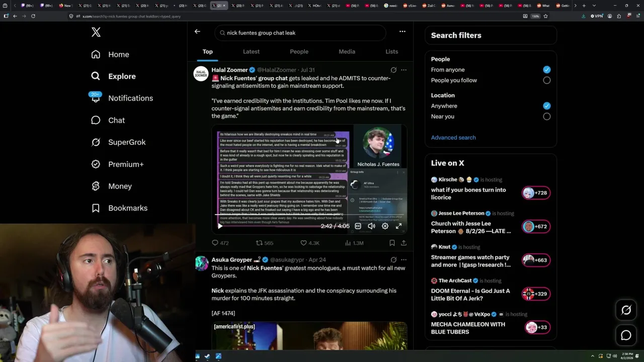Screen dimensions: 644x362
Task: Seek on the video progress bar
Action: (309, 215)
